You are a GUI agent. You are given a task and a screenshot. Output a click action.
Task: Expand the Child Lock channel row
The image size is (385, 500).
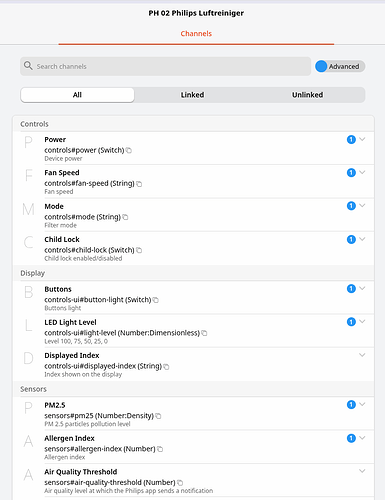pos(362,239)
